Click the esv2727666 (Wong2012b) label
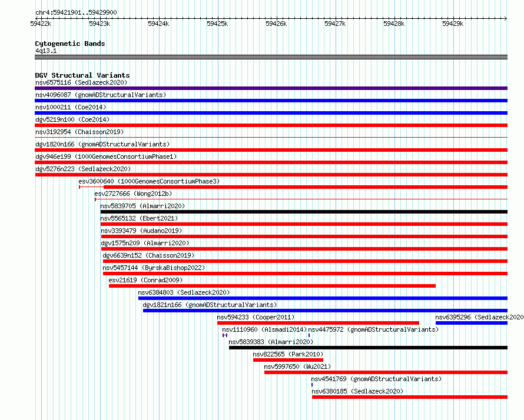Screen dimensions: 524x420 tap(133, 194)
